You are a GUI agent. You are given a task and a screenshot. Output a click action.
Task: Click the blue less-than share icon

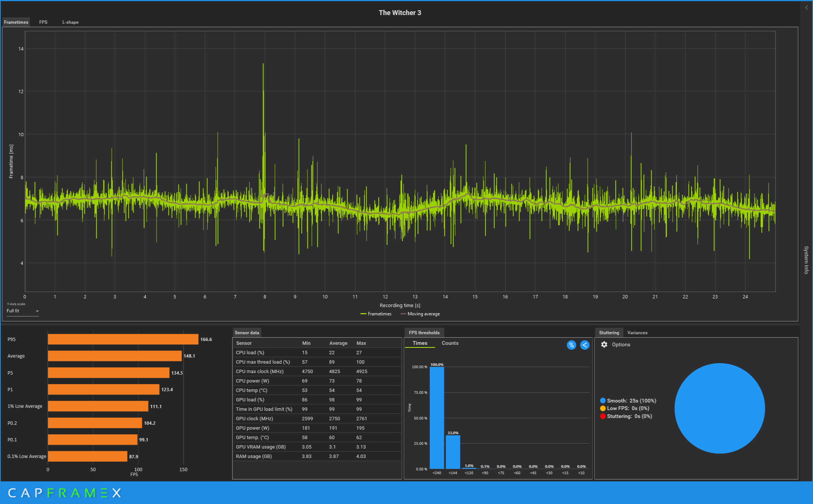point(584,345)
